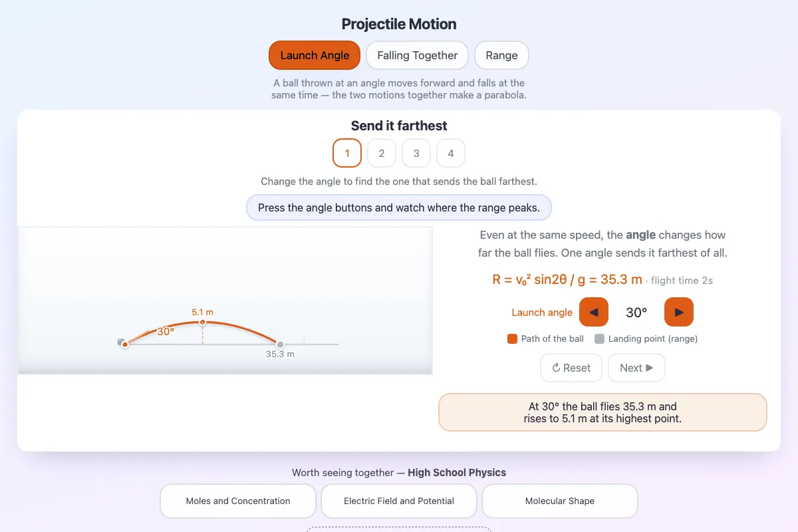Click the peak height marker on trajectory
The height and width of the screenshot is (532, 798).
click(203, 323)
